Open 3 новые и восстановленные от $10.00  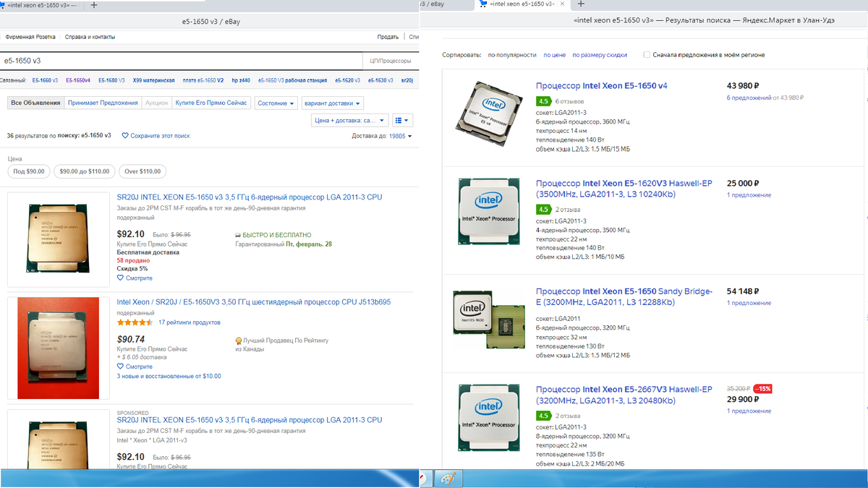pos(169,376)
